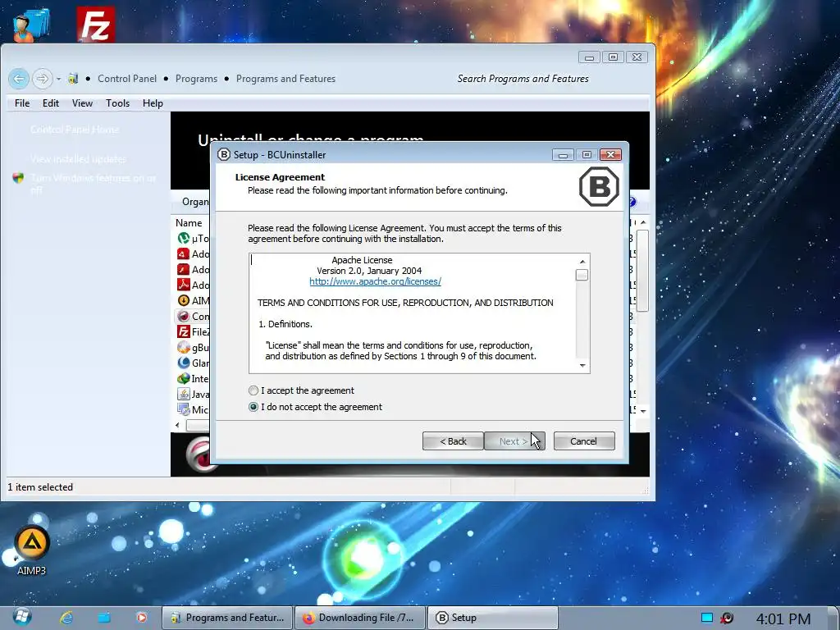The image size is (840, 630).
Task: Click the Organize toolbar button
Action: (195, 202)
